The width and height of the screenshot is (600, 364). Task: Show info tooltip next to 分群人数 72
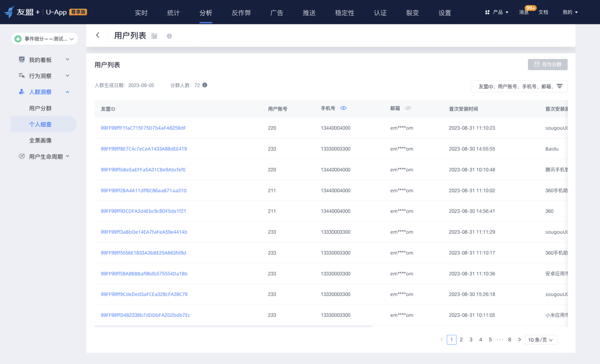(205, 85)
